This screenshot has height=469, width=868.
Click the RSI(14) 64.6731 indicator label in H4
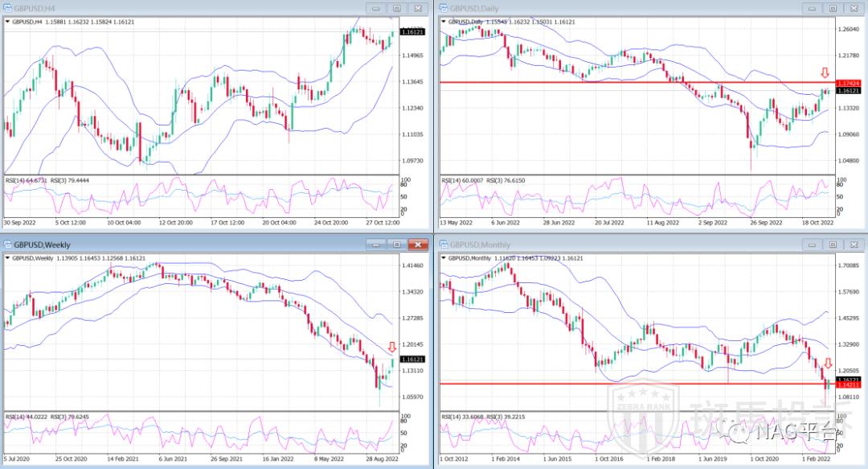tap(27, 181)
